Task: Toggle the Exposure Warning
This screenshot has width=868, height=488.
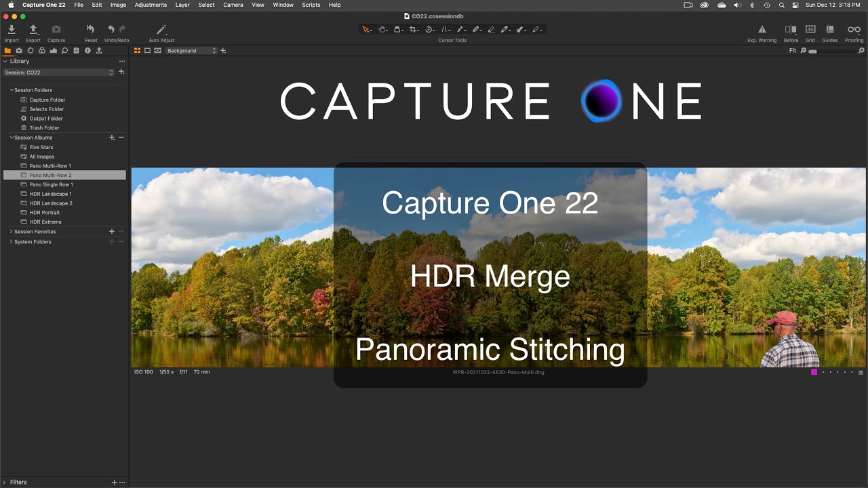Action: [x=762, y=29]
